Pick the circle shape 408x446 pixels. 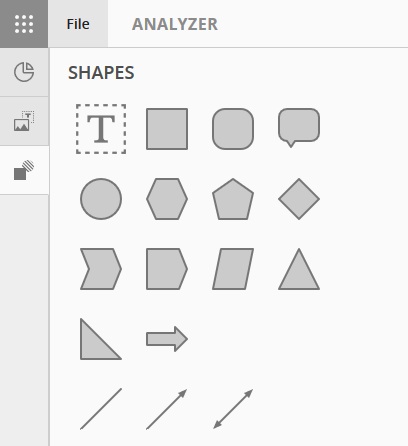[101, 199]
